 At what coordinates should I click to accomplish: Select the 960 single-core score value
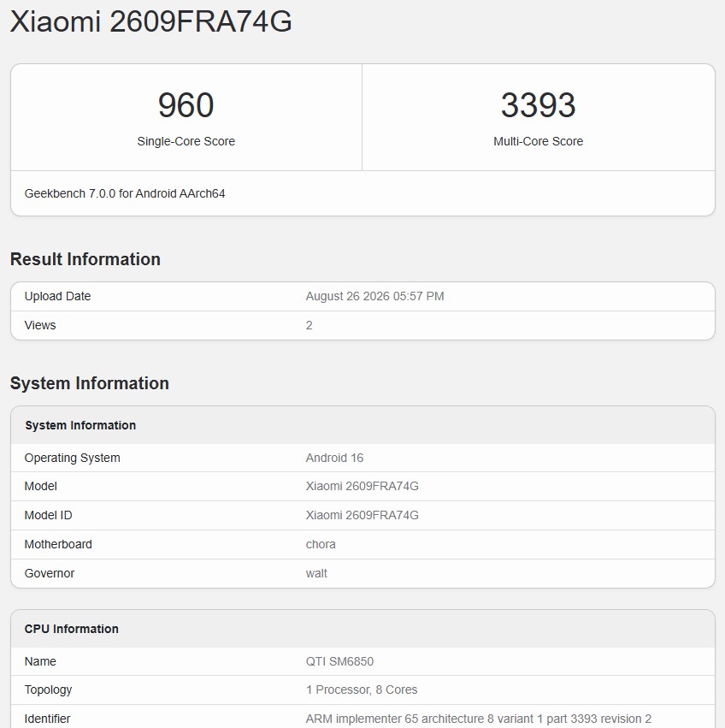pos(186,105)
